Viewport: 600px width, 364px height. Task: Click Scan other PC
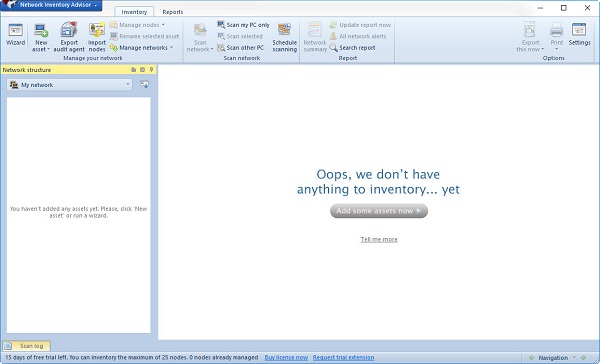pos(241,48)
